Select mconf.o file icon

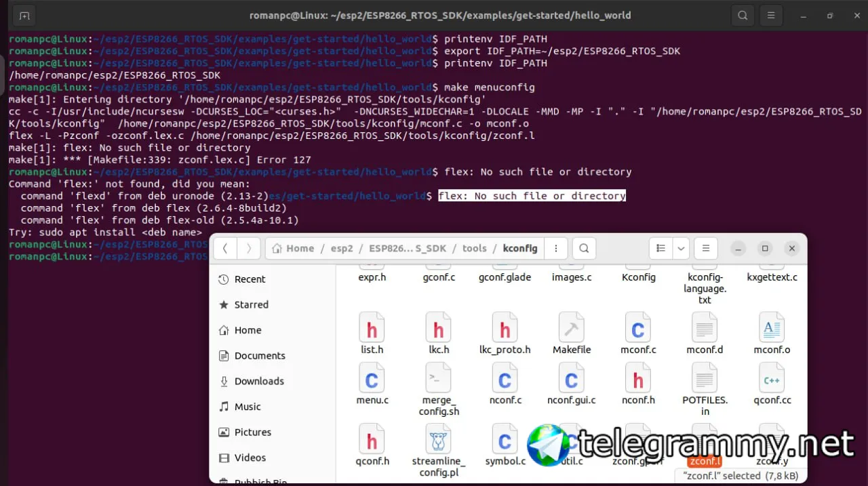click(772, 328)
